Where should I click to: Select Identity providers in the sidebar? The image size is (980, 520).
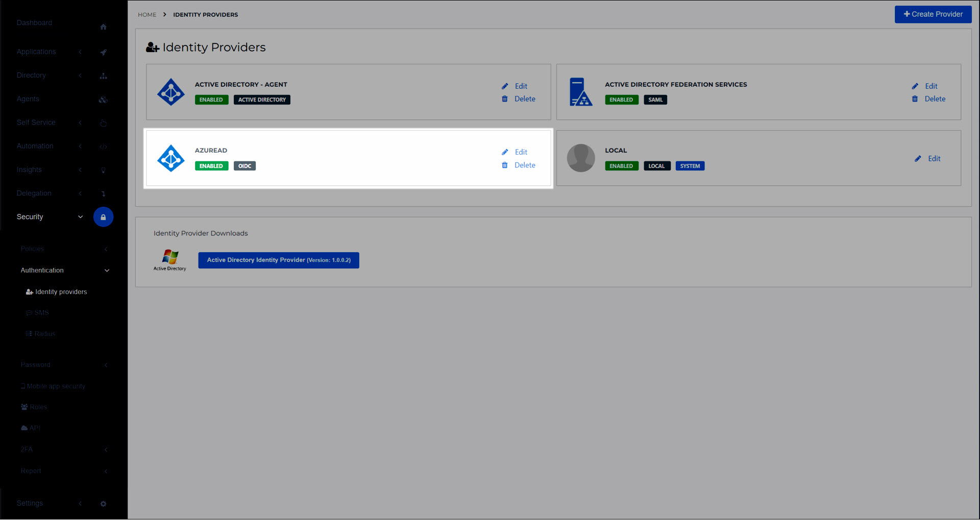(56, 292)
